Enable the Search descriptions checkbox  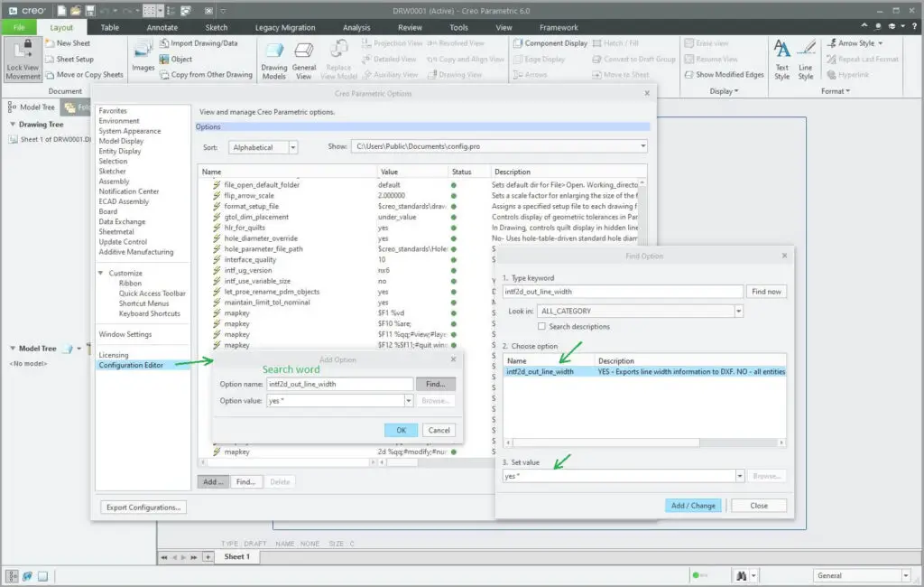click(x=541, y=326)
